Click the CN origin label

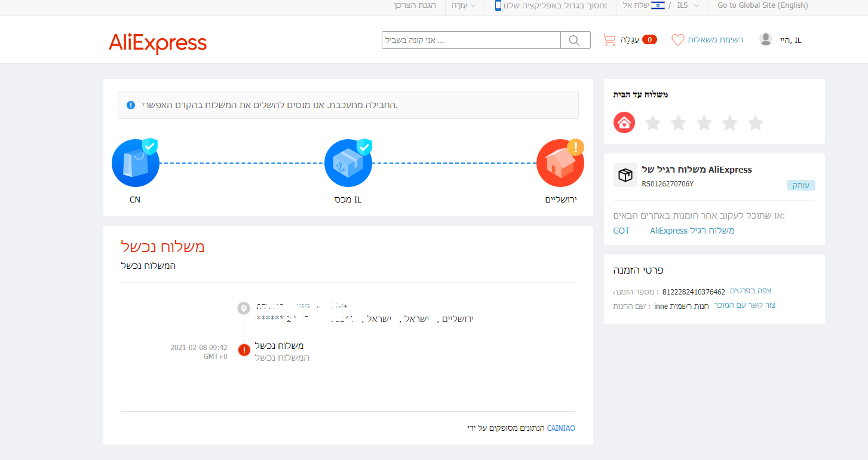pyautogui.click(x=135, y=200)
